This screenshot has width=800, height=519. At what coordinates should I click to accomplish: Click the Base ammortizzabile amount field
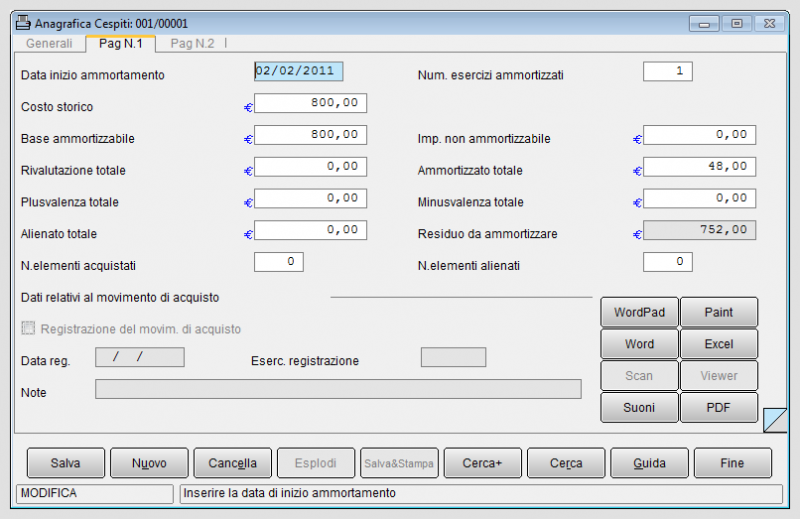(310, 135)
